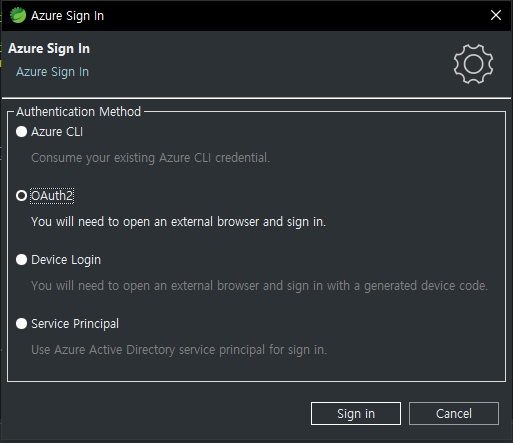Click the Device Login label text
513x443 pixels.
pos(66,260)
